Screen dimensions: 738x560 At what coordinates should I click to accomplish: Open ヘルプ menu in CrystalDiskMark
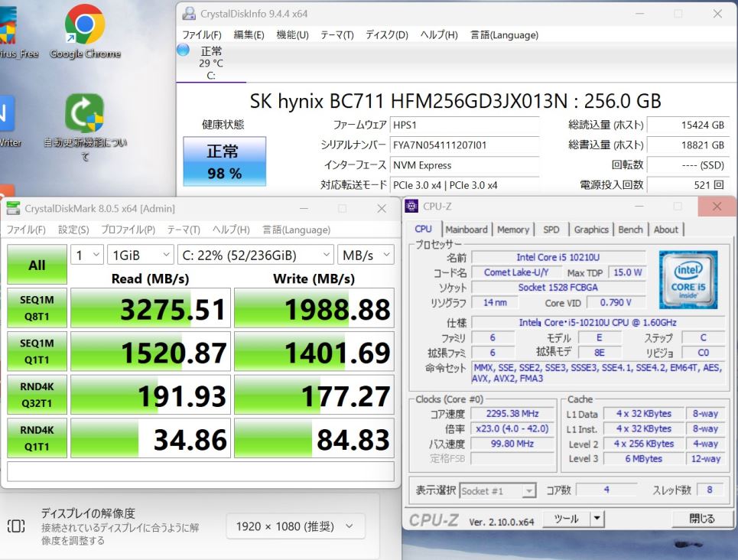click(x=231, y=230)
